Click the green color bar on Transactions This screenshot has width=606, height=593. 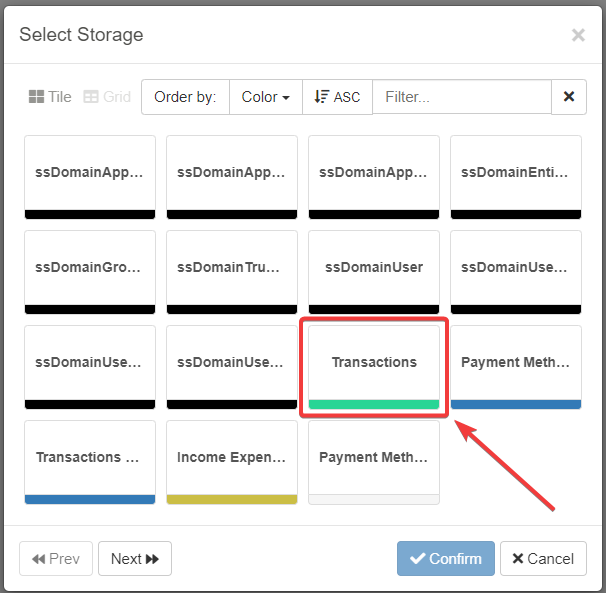pyautogui.click(x=374, y=404)
